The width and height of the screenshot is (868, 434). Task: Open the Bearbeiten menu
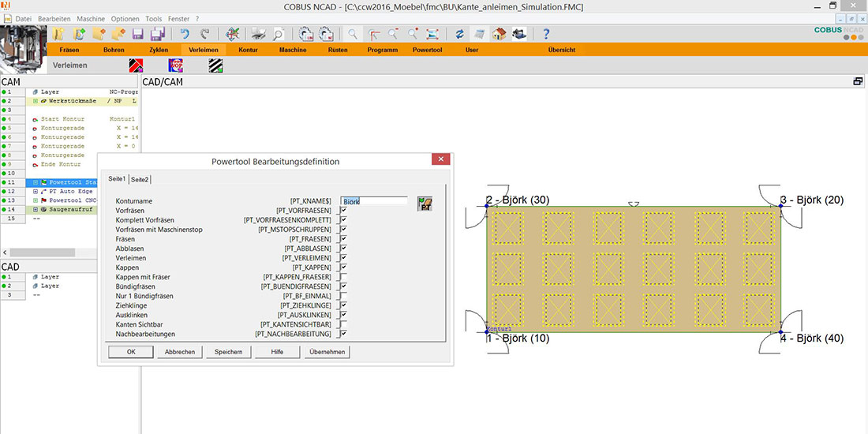(x=54, y=18)
